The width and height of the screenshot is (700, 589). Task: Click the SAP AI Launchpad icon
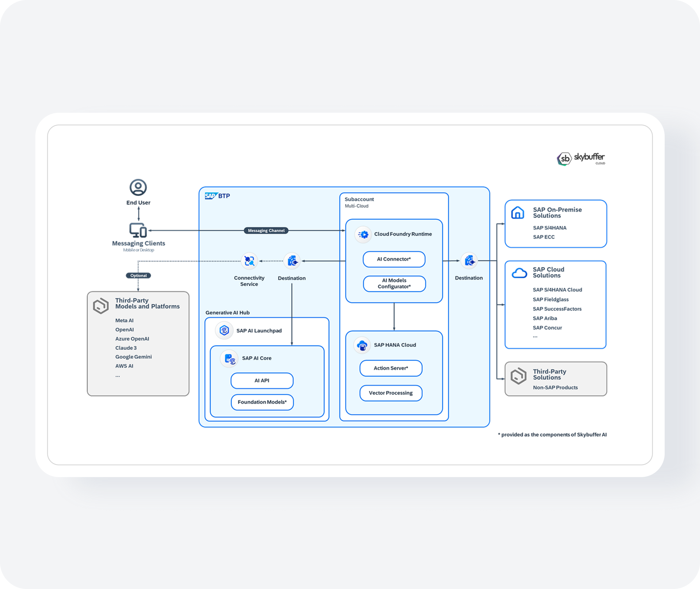[224, 330]
